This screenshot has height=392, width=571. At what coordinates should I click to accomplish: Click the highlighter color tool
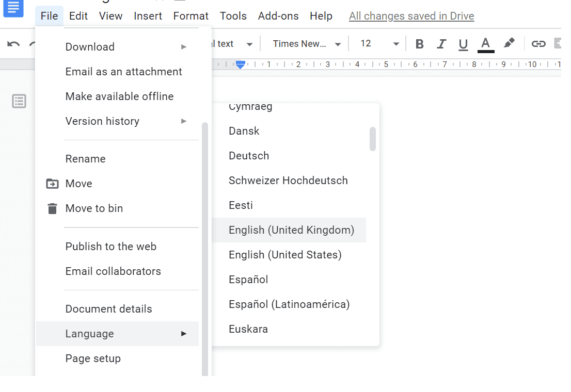coord(509,43)
